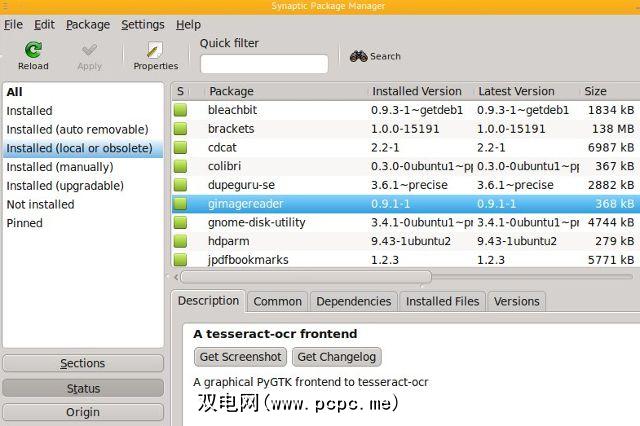Open the Package menu
This screenshot has height=426, width=640.
click(x=88, y=24)
